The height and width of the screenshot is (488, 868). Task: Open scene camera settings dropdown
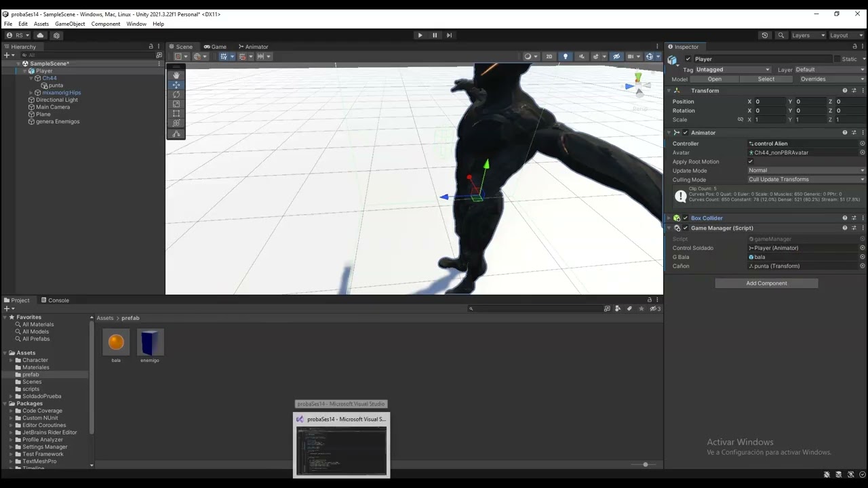coord(633,56)
